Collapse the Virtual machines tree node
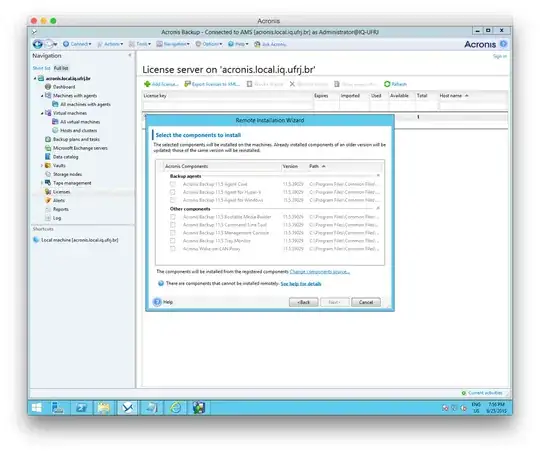 pyautogui.click(x=42, y=113)
